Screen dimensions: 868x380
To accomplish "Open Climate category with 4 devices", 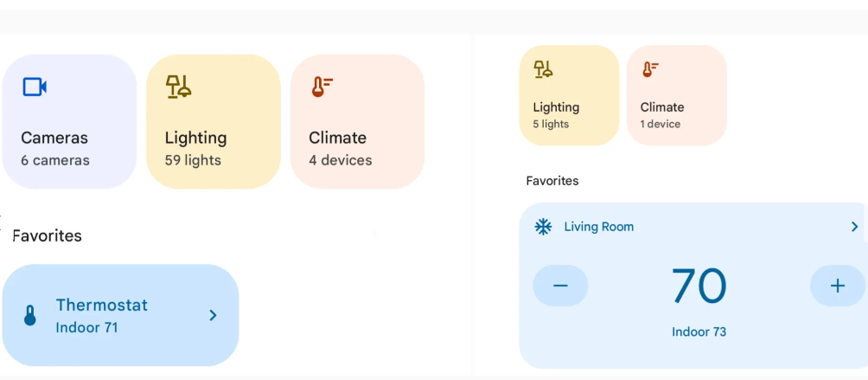I will (358, 122).
